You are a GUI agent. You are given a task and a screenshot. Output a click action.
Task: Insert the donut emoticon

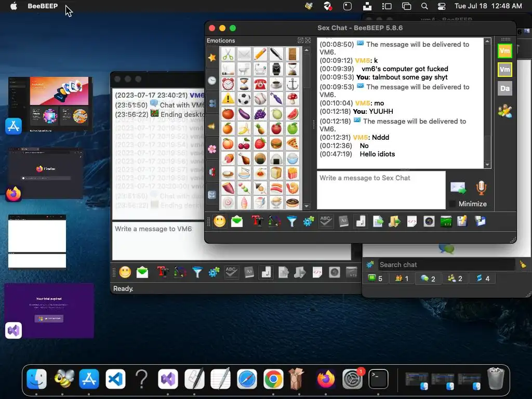click(292, 203)
